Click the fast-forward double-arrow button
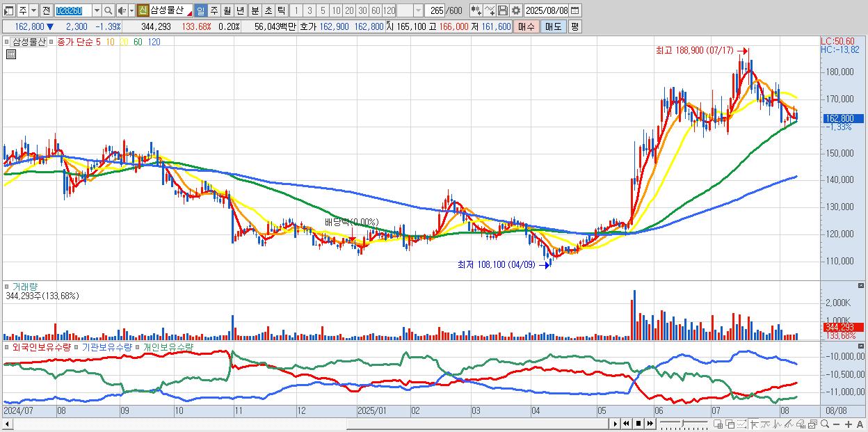868x432 pixels. tap(650, 424)
